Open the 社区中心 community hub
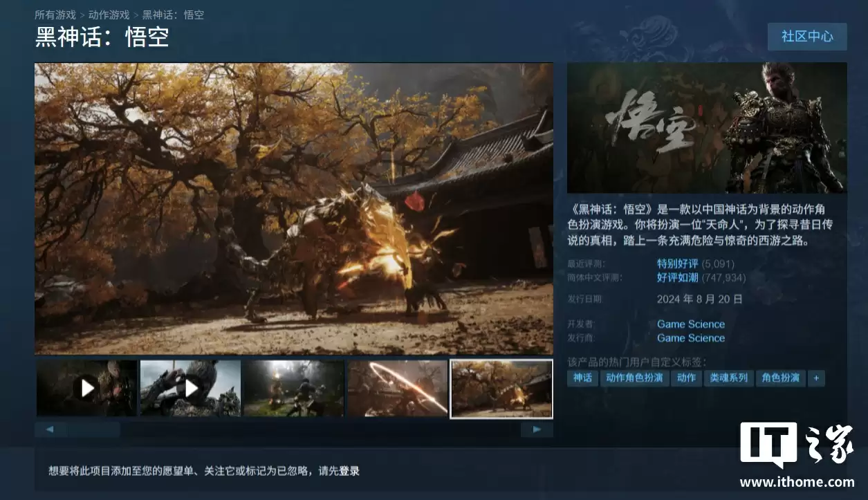This screenshot has height=500, width=868. [x=806, y=37]
